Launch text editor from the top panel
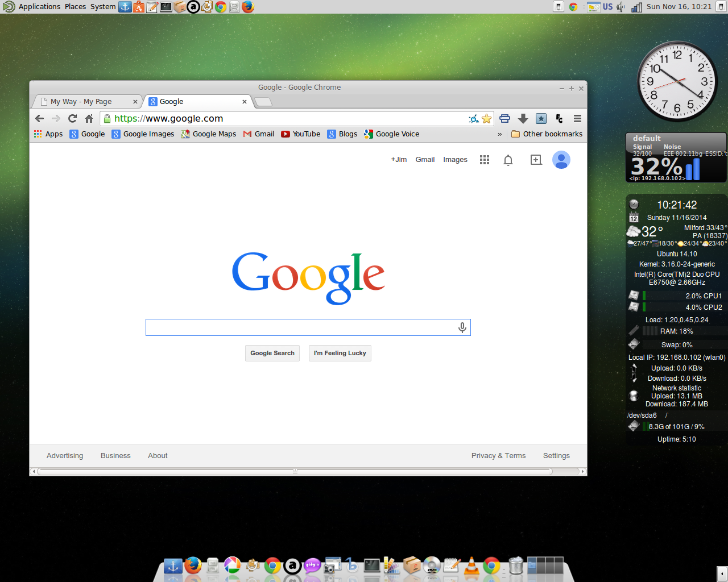This screenshot has height=582, width=728. point(152,7)
